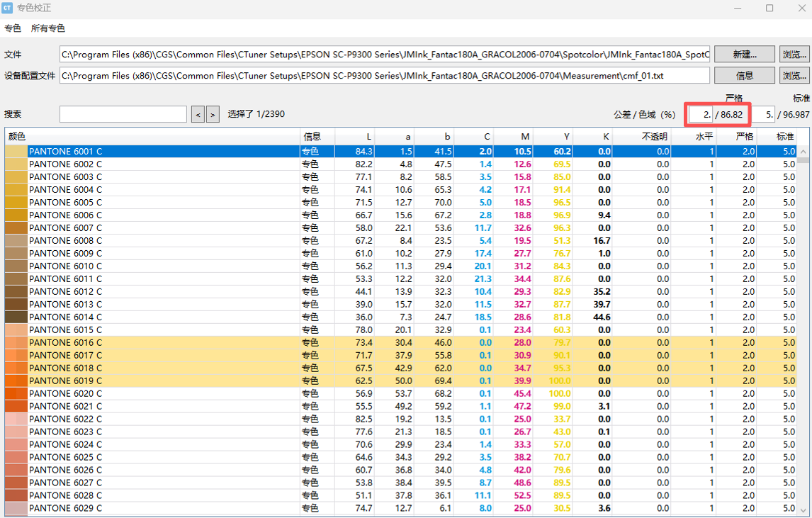Image resolution: width=812 pixels, height=518 pixels.
Task: Click 浏览... button next to 文件 path
Action: tap(794, 55)
